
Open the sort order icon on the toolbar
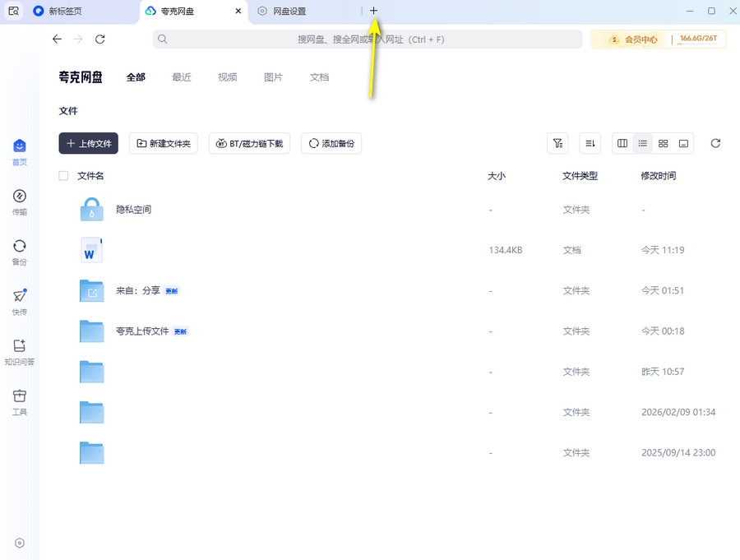click(590, 143)
